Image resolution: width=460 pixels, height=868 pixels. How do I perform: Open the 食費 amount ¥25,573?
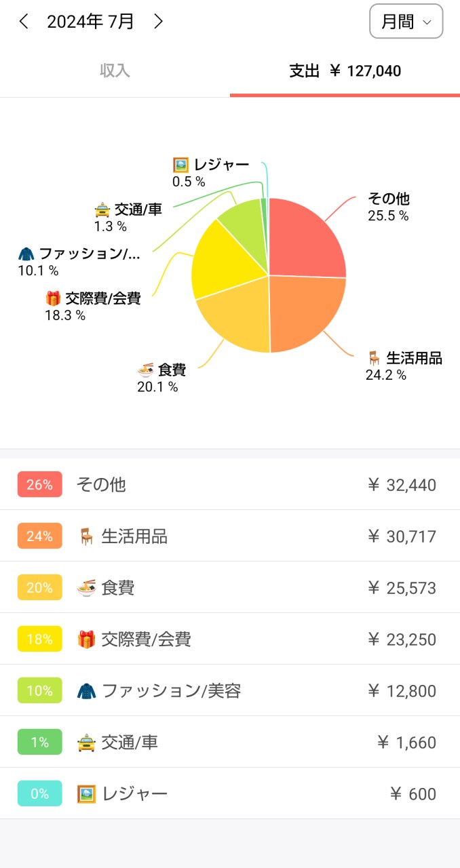(x=402, y=588)
